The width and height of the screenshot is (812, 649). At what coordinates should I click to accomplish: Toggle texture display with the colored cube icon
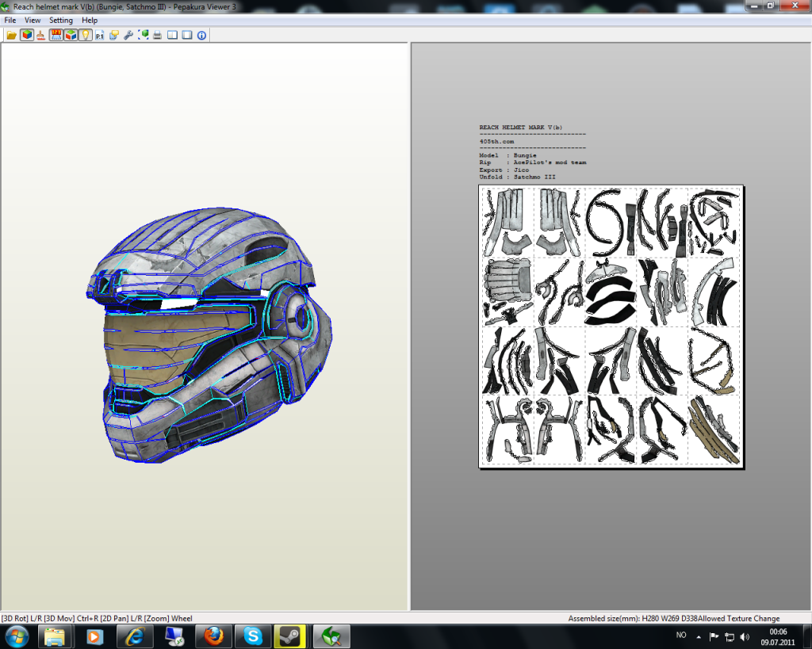click(26, 35)
